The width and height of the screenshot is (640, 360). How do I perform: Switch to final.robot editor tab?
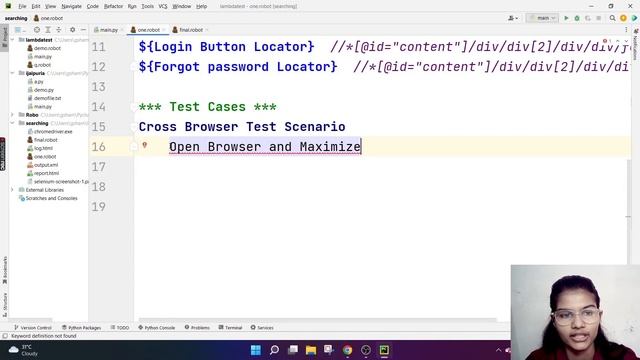(x=191, y=30)
